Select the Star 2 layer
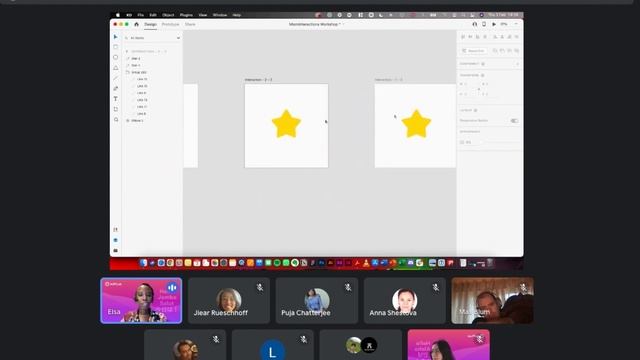Screen dimensions: 640x360 point(136,59)
